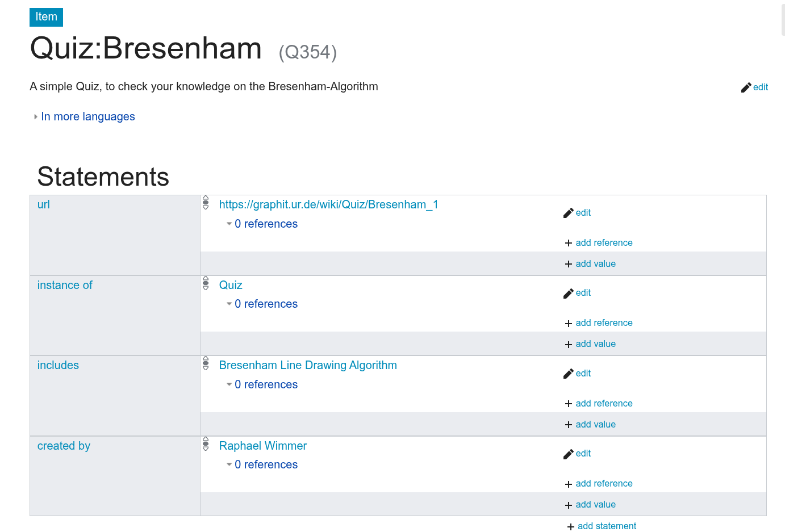Click the Item namespace badge
Screen dimensions: 785x532
[x=46, y=17]
